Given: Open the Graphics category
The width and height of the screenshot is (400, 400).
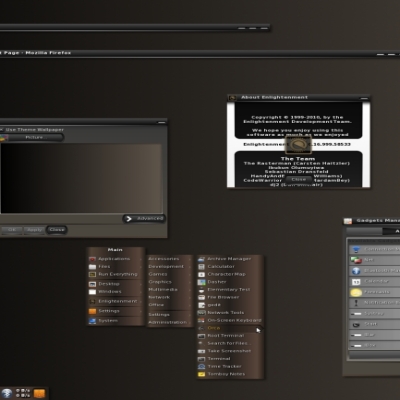Looking at the screenshot, I should click(x=170, y=282).
